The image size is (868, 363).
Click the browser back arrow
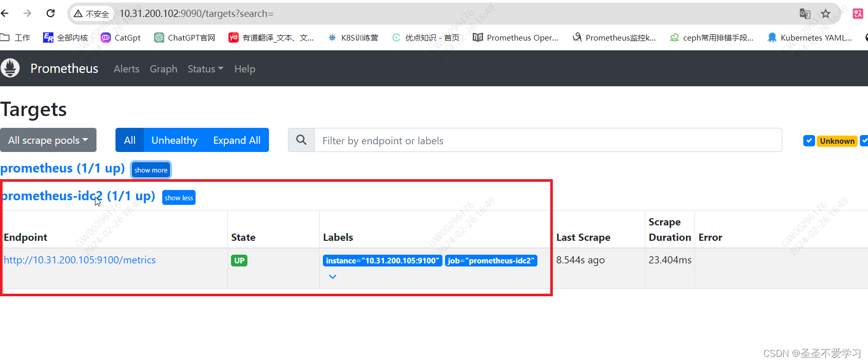pyautogui.click(x=5, y=13)
